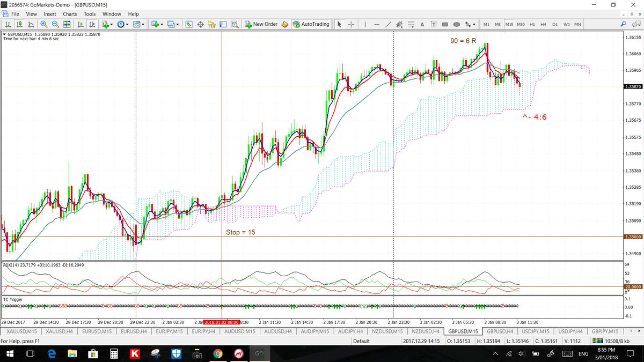Select the crosshair tool
Image resolution: width=644 pixels, height=362 pixels.
351,24
